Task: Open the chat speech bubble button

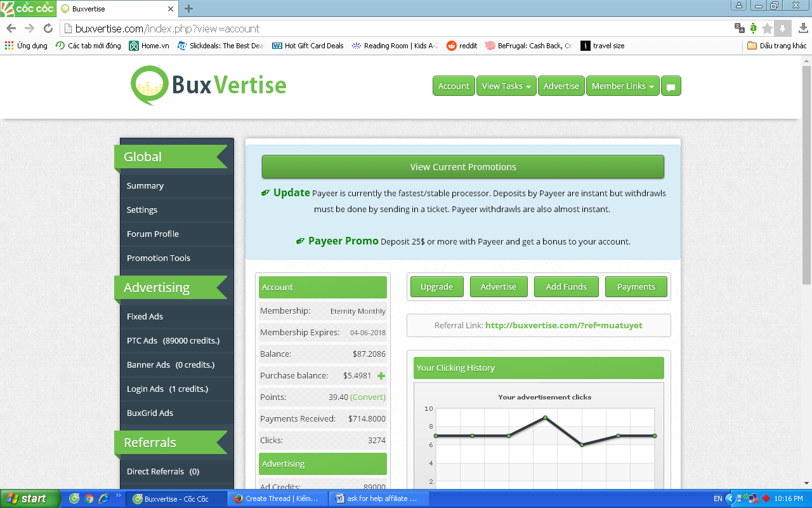Action: (x=671, y=86)
